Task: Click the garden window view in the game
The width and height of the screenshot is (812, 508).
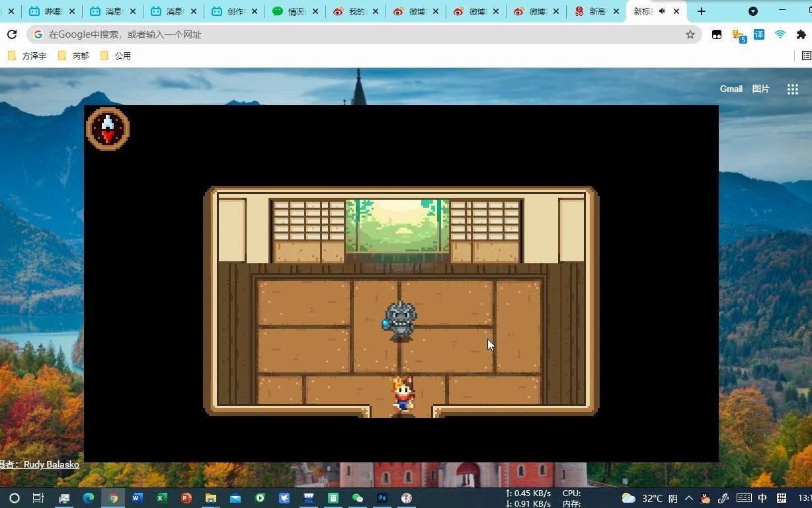Action: [x=397, y=226]
